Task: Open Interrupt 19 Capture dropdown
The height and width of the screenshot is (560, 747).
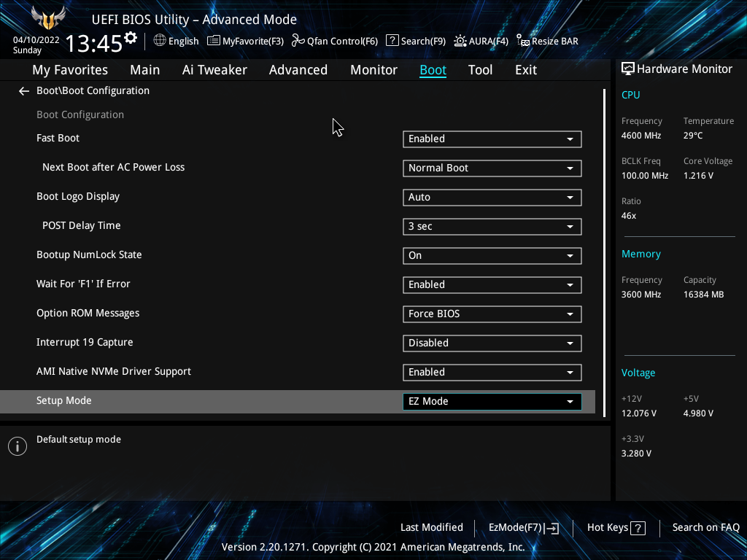Action: coord(492,343)
